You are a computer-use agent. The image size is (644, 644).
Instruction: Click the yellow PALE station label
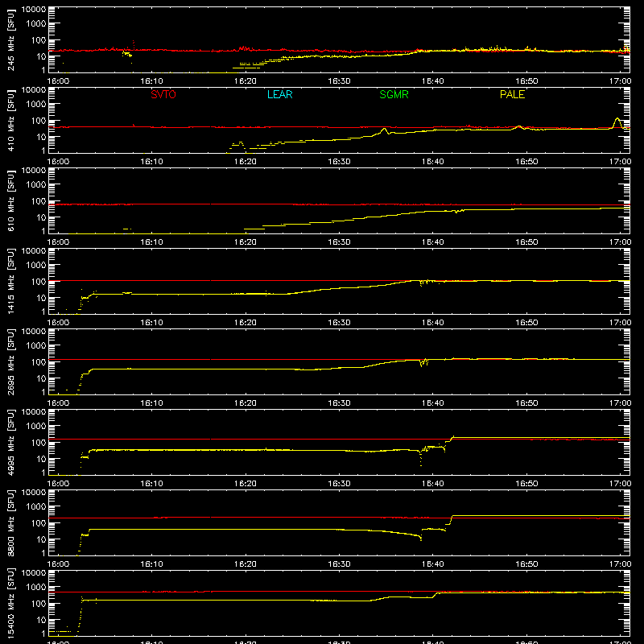point(512,94)
